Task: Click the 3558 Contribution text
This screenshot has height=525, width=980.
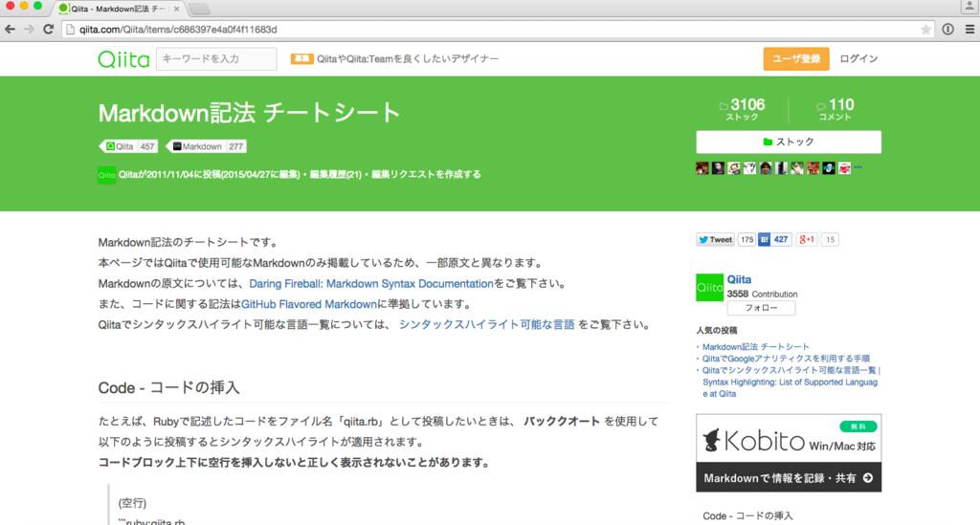Action: [x=762, y=294]
